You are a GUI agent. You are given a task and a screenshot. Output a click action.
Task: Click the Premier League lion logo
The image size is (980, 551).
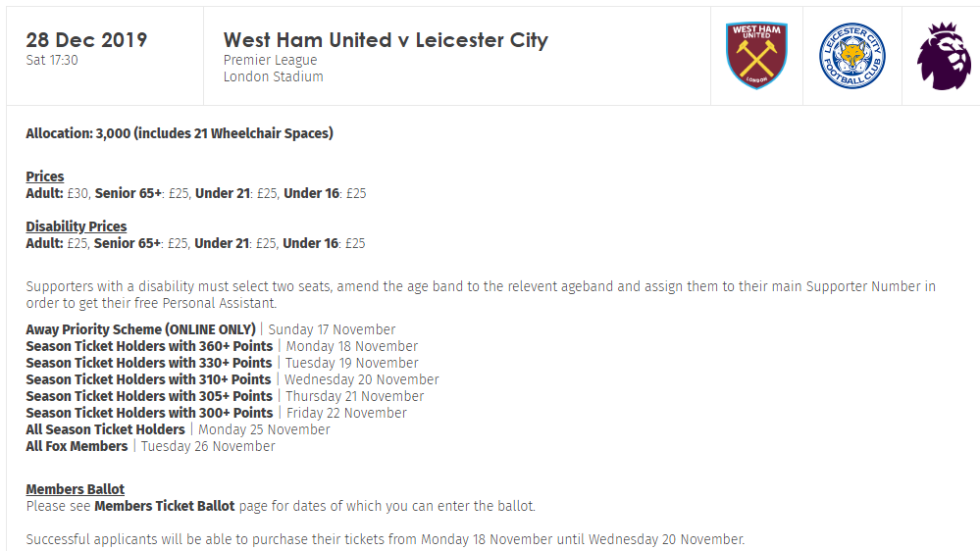(x=944, y=56)
